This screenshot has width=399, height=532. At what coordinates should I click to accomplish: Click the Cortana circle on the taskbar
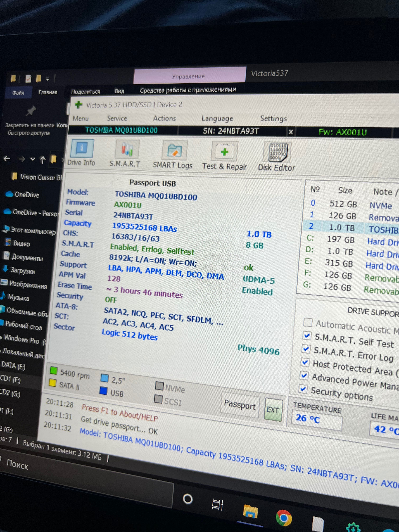pyautogui.click(x=188, y=499)
